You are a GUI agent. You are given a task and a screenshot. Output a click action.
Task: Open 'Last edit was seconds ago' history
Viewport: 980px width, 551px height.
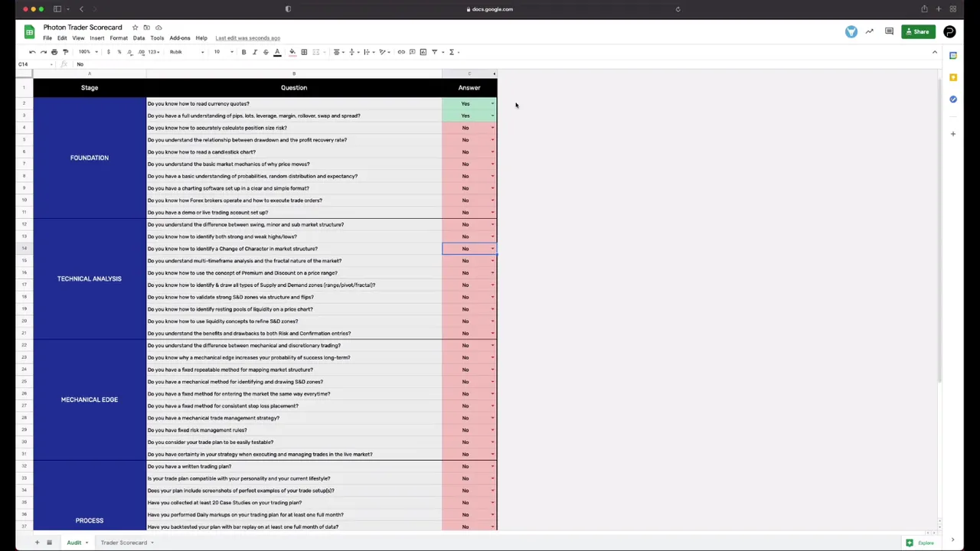tap(247, 38)
